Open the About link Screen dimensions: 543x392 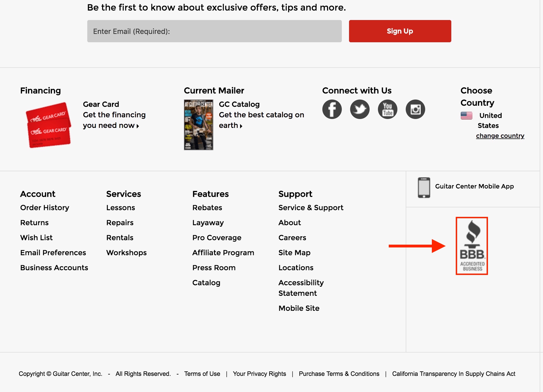click(x=290, y=223)
